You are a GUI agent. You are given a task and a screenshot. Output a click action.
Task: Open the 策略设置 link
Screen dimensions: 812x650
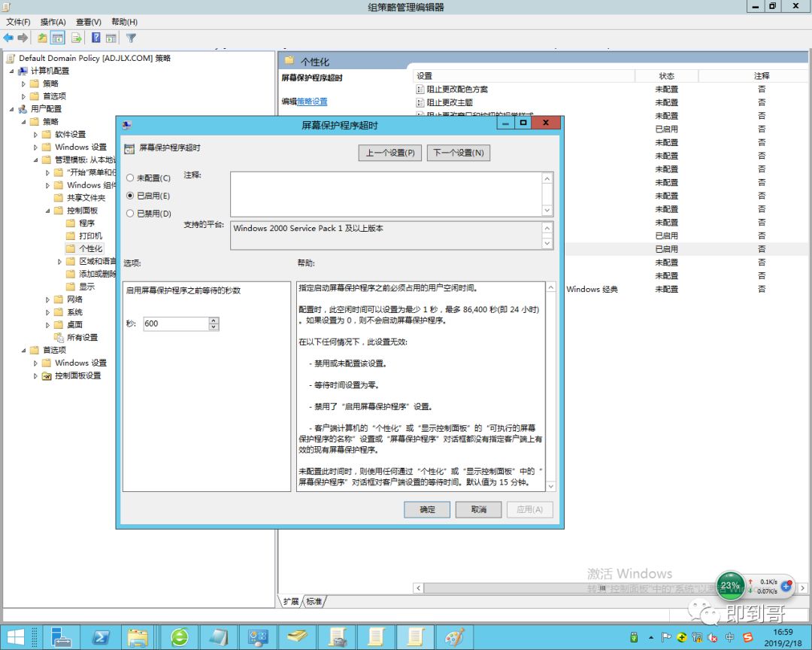point(312,102)
